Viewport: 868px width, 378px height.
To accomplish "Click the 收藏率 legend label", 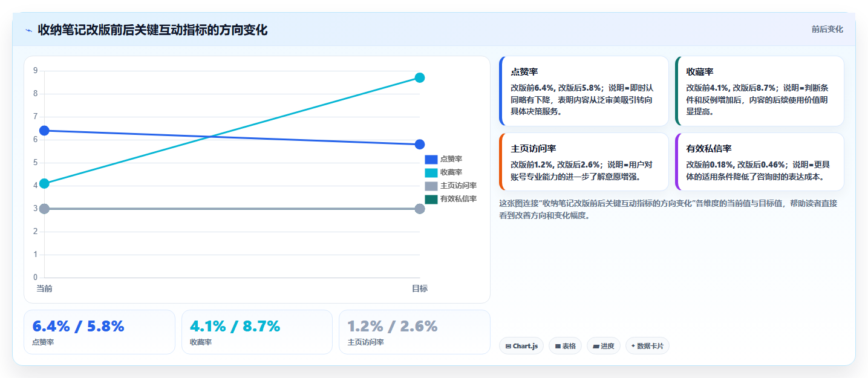I will click(451, 172).
